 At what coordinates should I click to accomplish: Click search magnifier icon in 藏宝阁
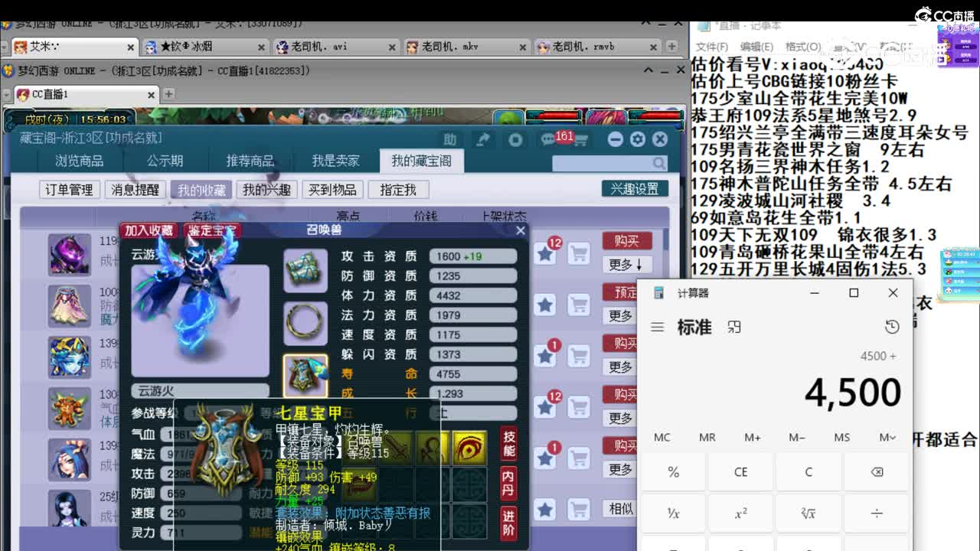click(x=659, y=163)
